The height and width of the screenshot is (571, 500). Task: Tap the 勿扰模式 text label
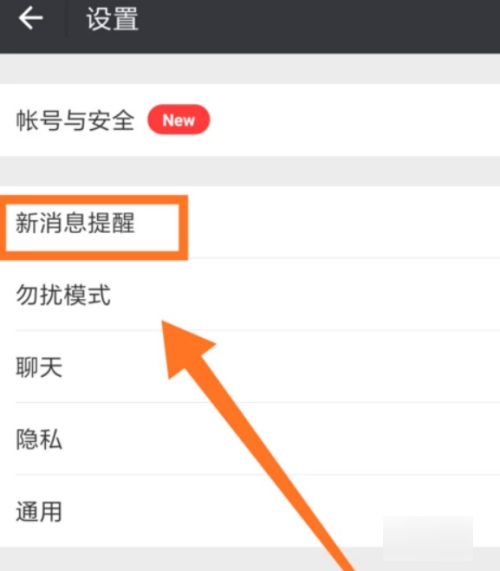pos(63,295)
